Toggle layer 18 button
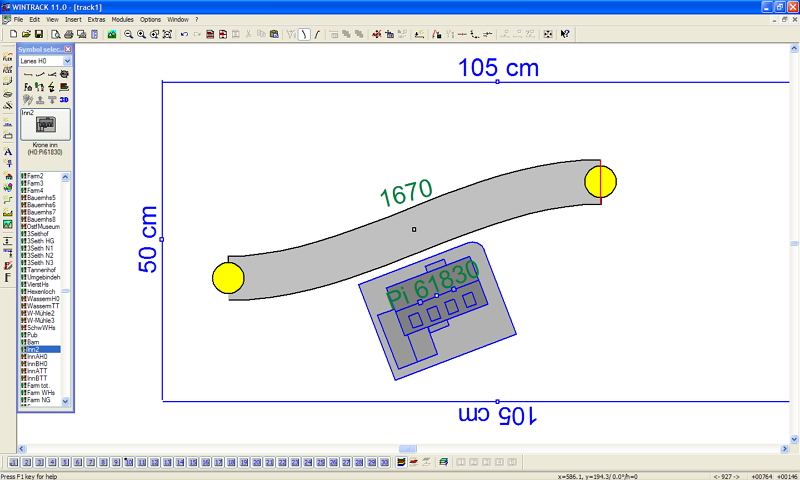The image size is (800, 480). point(231,462)
